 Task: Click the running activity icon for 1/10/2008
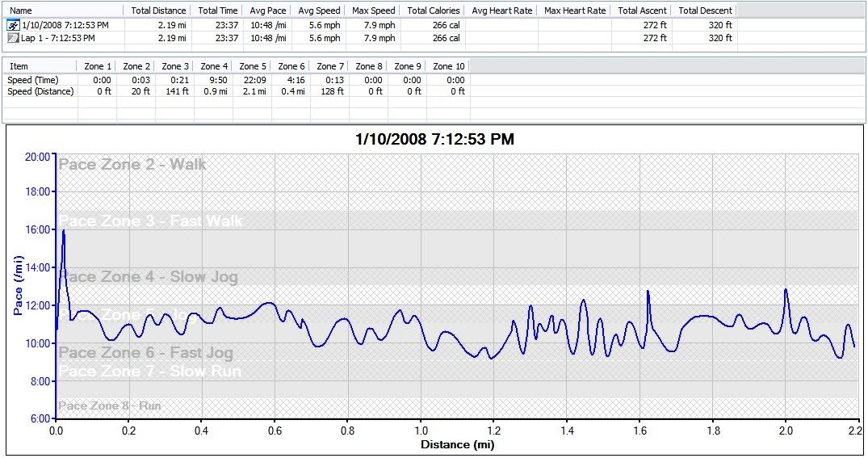(13, 25)
